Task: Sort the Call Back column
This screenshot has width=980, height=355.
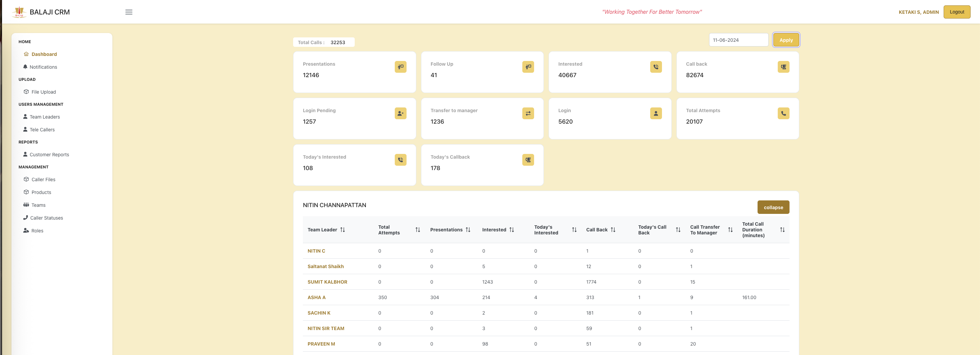Action: tap(613, 230)
